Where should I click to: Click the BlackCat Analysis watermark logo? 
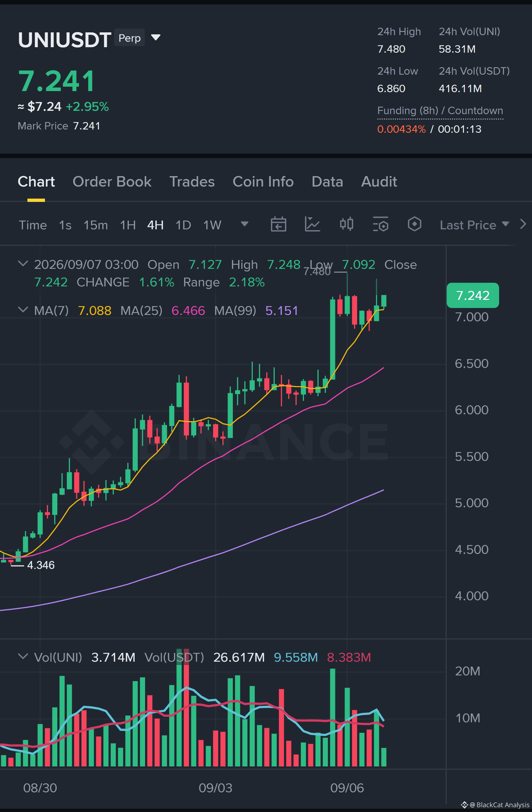464,805
